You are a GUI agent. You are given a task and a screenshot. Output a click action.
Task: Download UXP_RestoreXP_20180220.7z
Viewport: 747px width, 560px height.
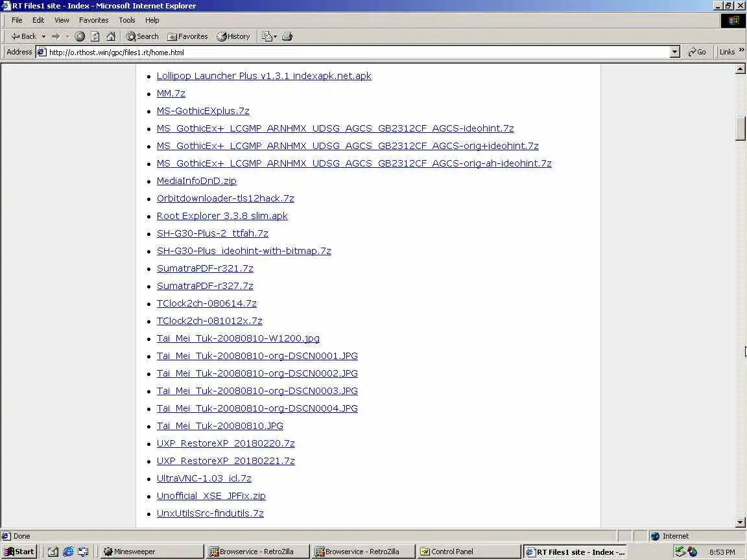coord(226,443)
